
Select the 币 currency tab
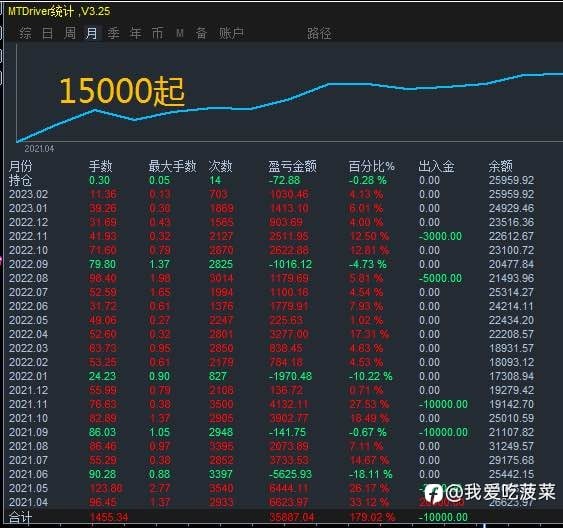tap(157, 33)
